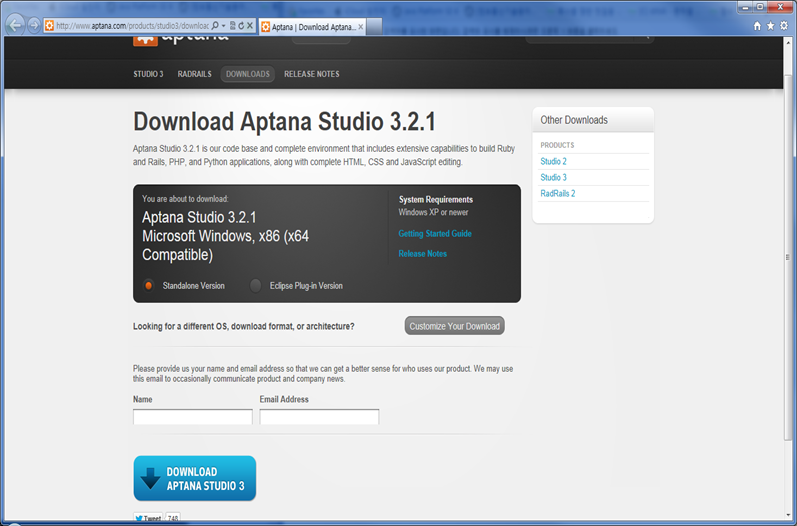Minimize the browser window
This screenshot has width=797, height=526.
[x=746, y=7]
